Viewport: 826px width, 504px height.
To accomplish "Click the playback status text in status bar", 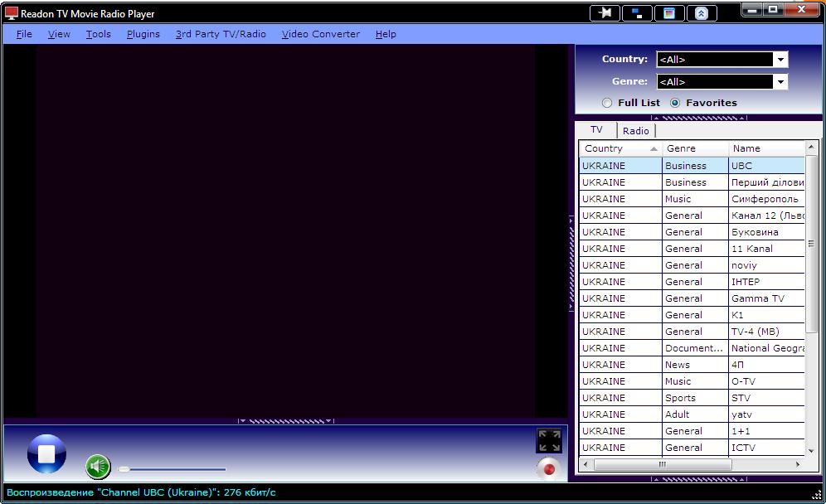I will [x=141, y=492].
